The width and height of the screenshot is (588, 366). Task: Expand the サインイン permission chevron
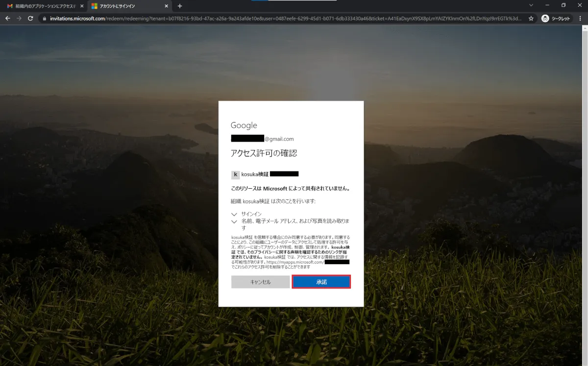pos(234,214)
